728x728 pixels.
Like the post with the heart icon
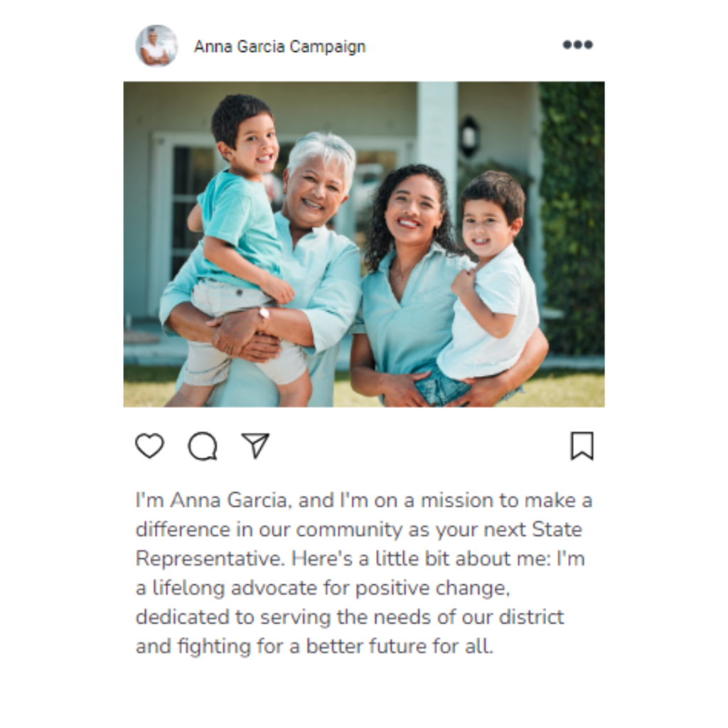click(149, 446)
